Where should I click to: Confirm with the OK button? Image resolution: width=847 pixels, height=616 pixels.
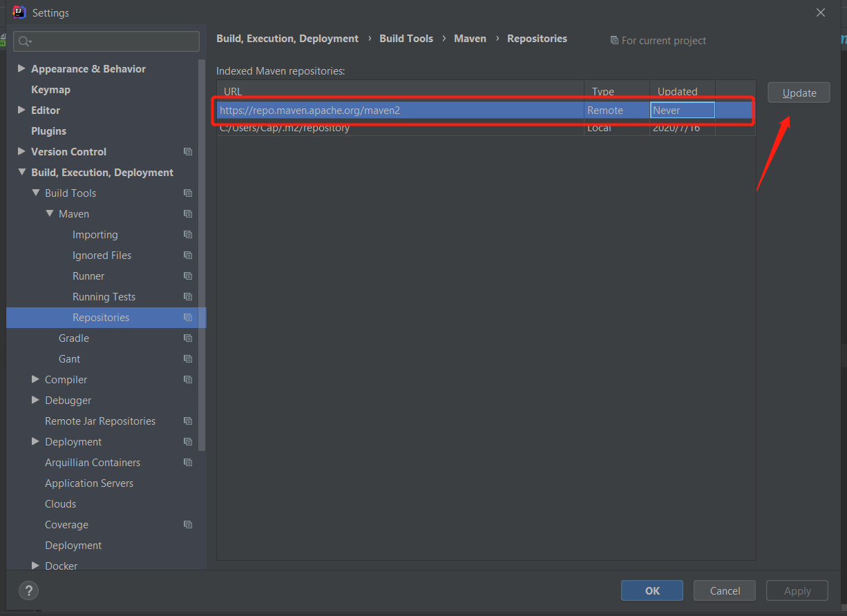652,590
